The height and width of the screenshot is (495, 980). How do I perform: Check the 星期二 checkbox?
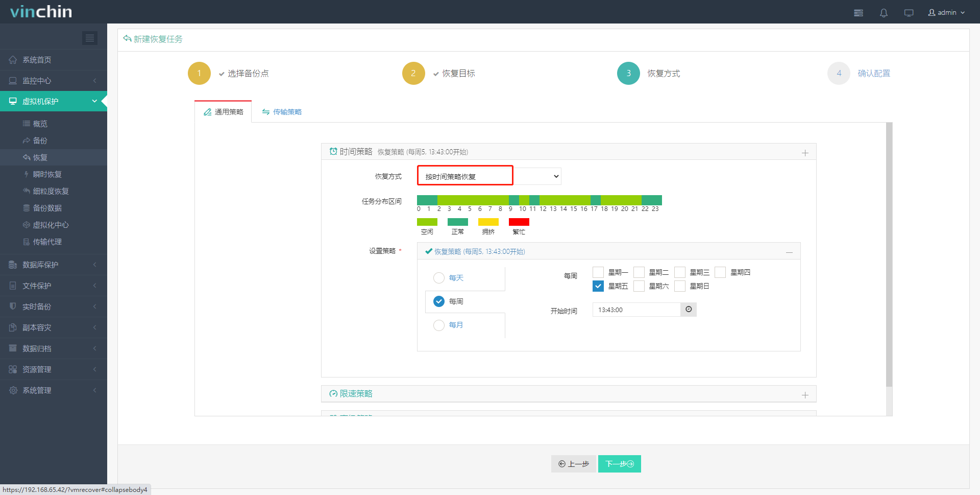pos(639,272)
